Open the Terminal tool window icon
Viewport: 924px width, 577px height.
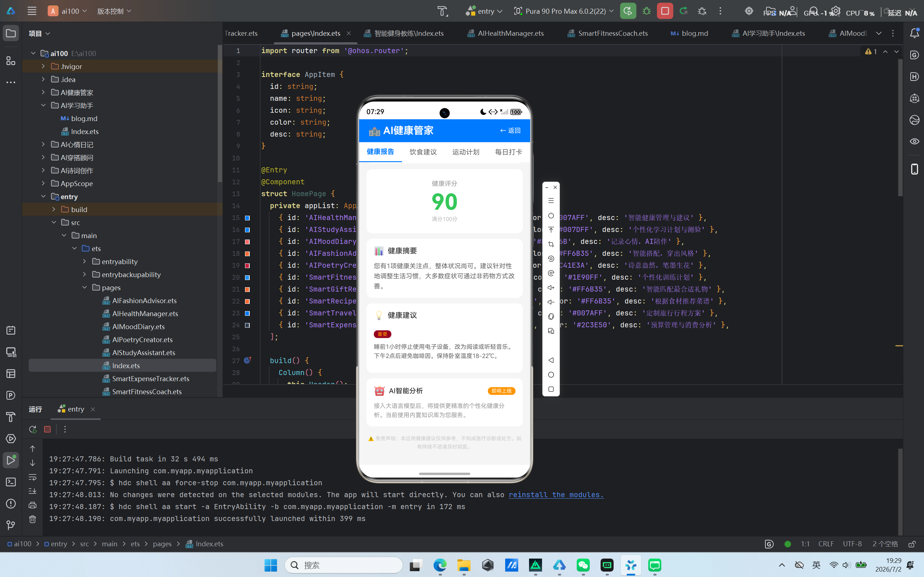point(11,482)
